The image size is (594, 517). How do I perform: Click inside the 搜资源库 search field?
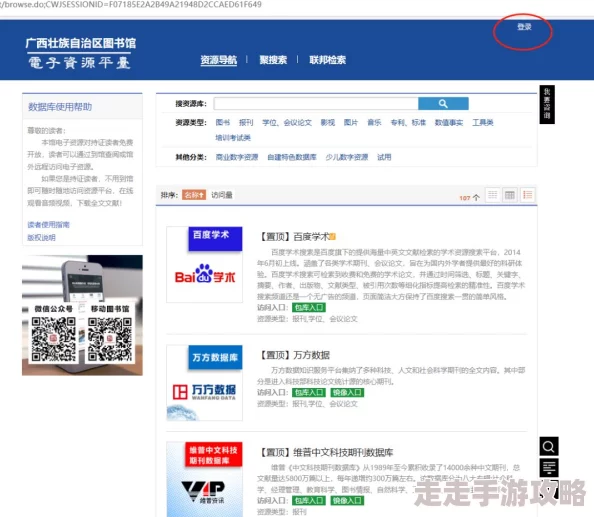click(x=316, y=103)
